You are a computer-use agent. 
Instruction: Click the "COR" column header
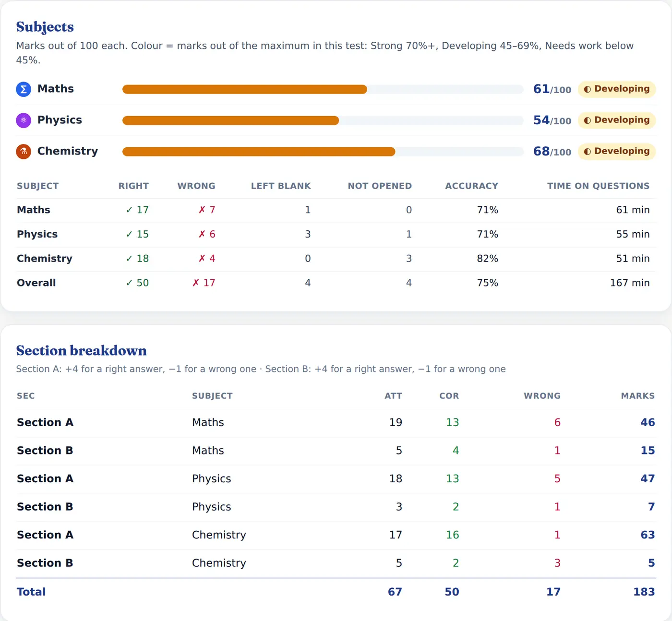point(449,396)
